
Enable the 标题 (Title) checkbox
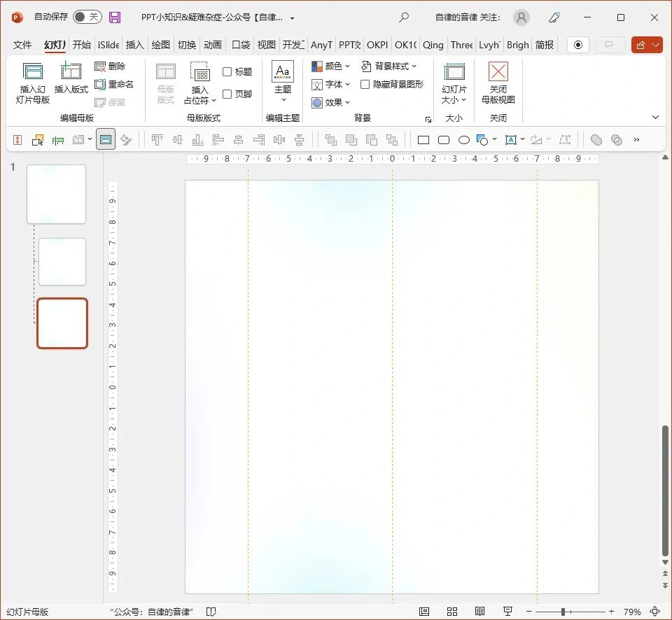pos(227,72)
